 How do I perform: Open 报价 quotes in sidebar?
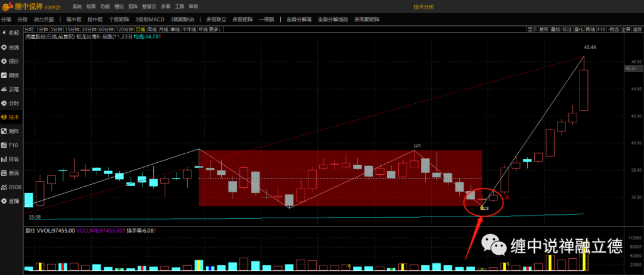pos(11,61)
